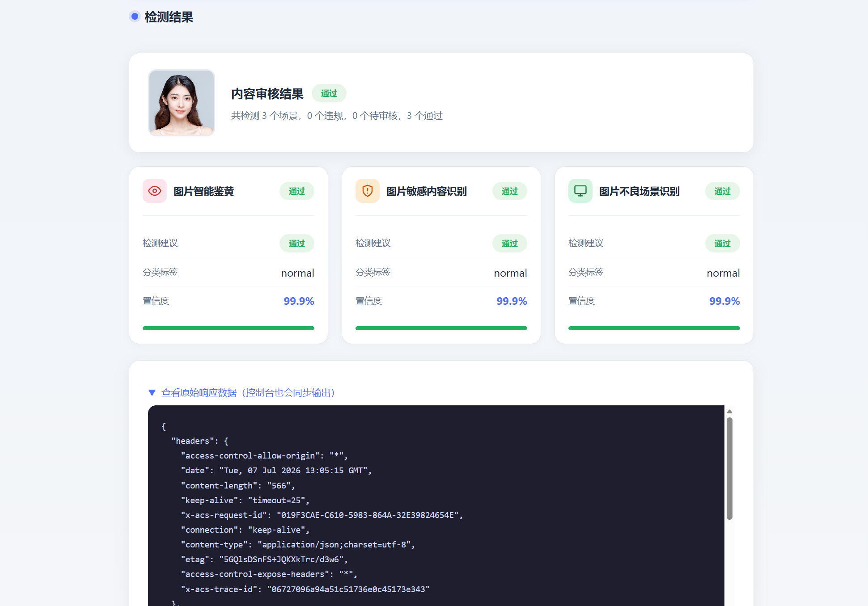Click the "keep-alive": "timeout=25" line
Viewport: 868px width, 606px height.
tap(245, 501)
